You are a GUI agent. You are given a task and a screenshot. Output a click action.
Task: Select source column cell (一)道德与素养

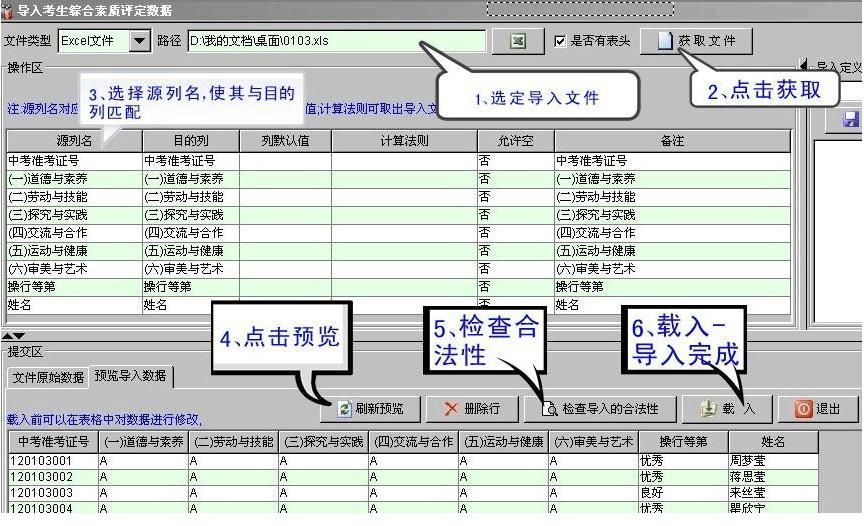tap(74, 179)
